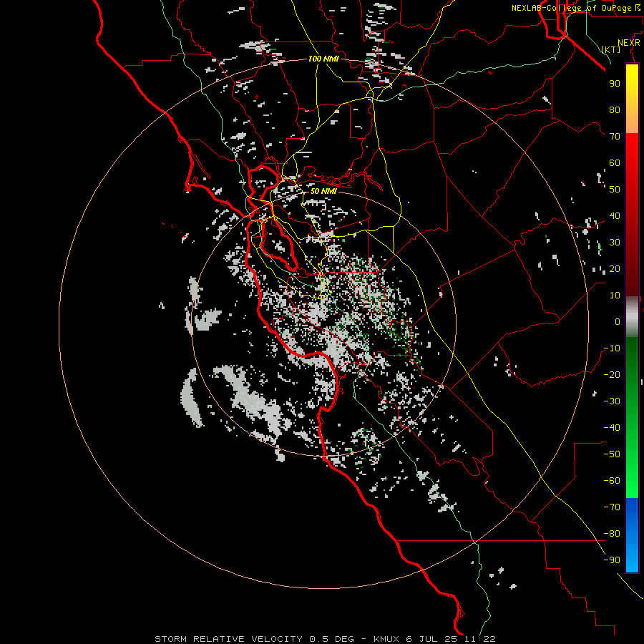Click the '50 NMI' range ring label
Viewport: 644px width, 644px height.
point(323,191)
